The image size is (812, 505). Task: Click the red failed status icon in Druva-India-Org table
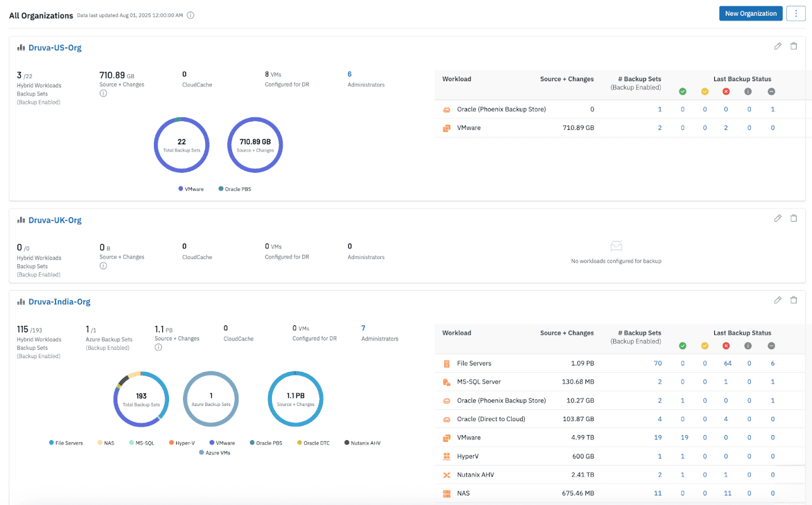[726, 345]
